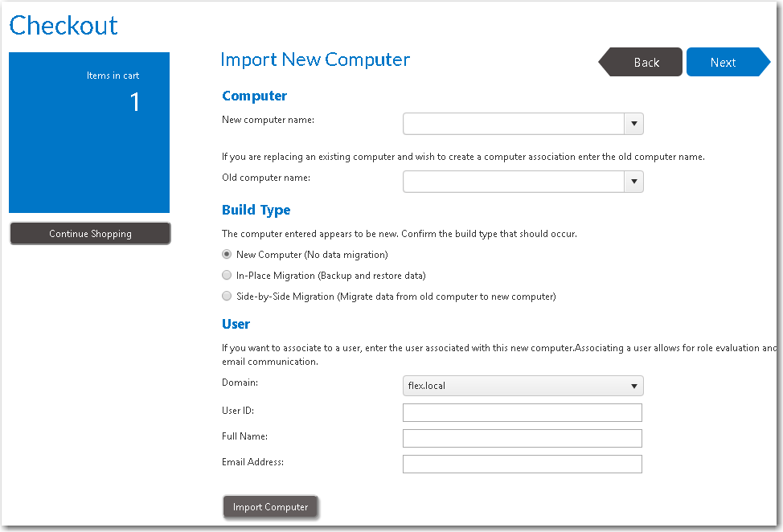Focus the New computer name text field
Image resolution: width=783 pixels, height=532 pixels.
point(514,124)
